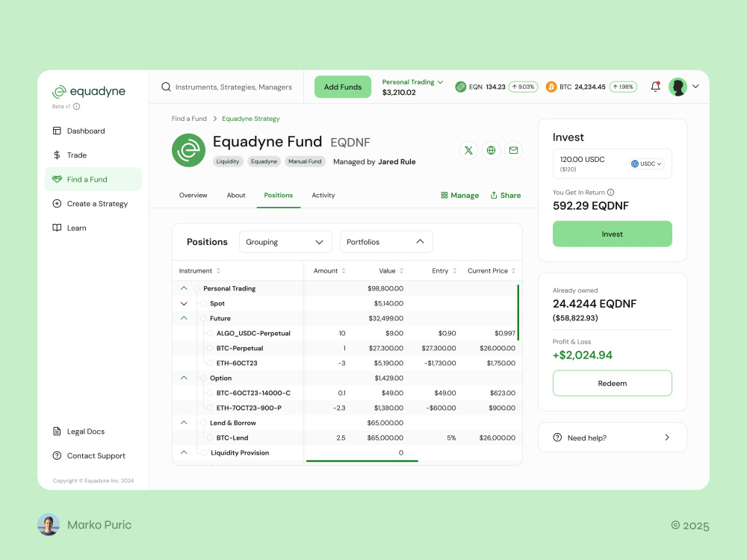Viewport: 747px width, 560px height.
Task: Click the Equadyne logo in the sidebar
Action: pos(89,91)
